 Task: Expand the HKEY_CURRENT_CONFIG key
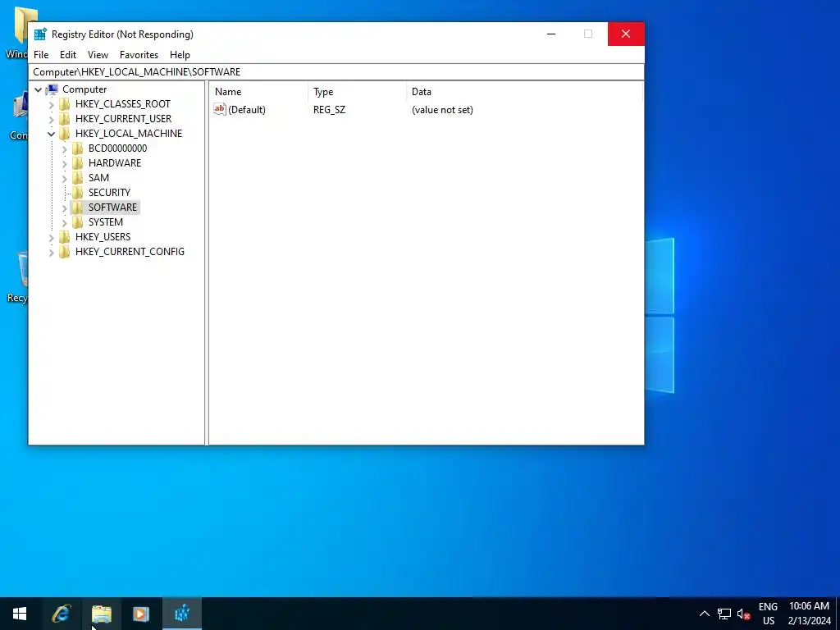(x=52, y=253)
